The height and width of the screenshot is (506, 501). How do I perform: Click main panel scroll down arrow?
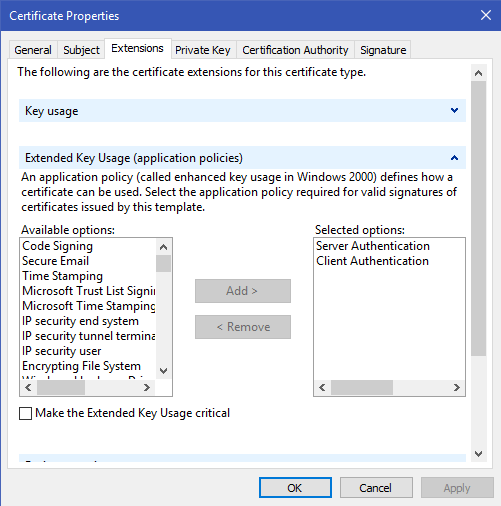tap(478, 453)
